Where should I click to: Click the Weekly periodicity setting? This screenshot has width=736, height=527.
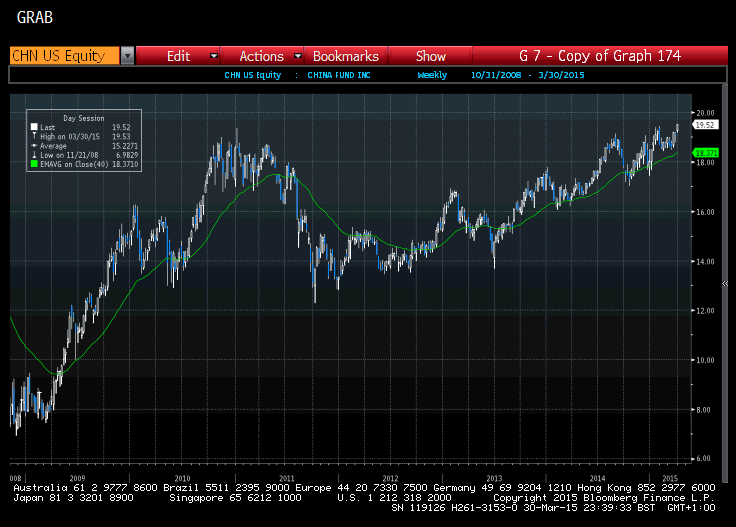(x=433, y=75)
